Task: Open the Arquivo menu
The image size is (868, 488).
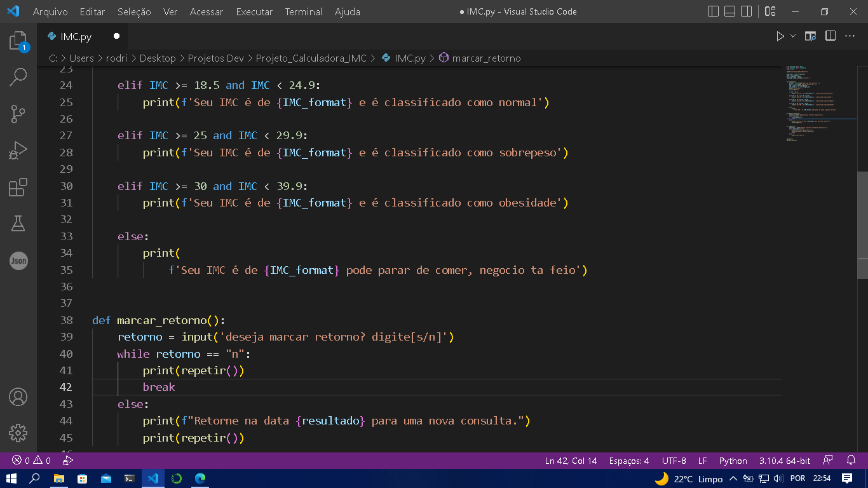Action: pos(50,11)
